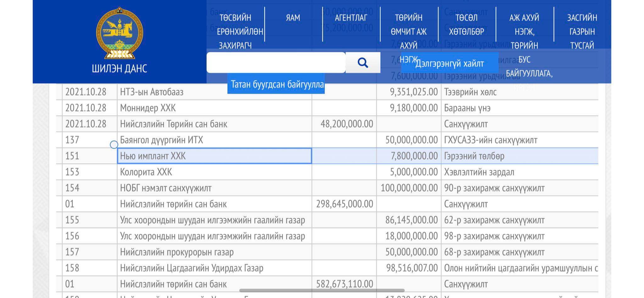This screenshot has width=644, height=298.
Task: Select the Колорита ХХК cell
Action: tap(214, 172)
